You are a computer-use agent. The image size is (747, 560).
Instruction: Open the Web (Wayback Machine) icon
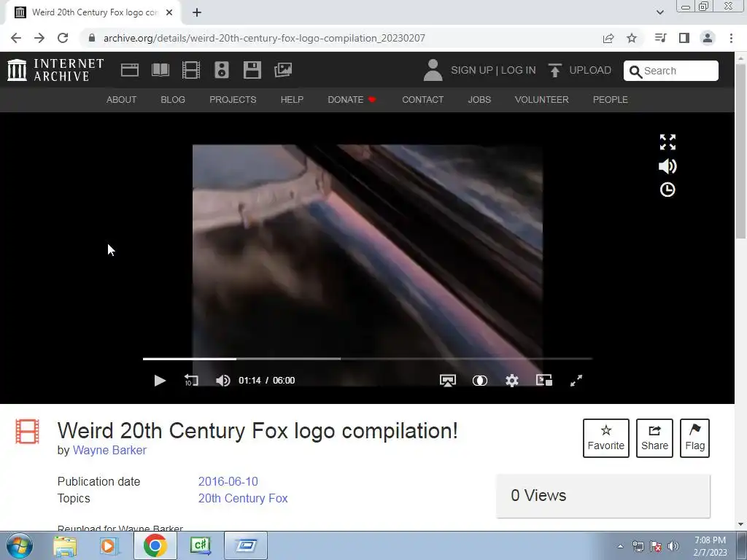click(x=130, y=70)
